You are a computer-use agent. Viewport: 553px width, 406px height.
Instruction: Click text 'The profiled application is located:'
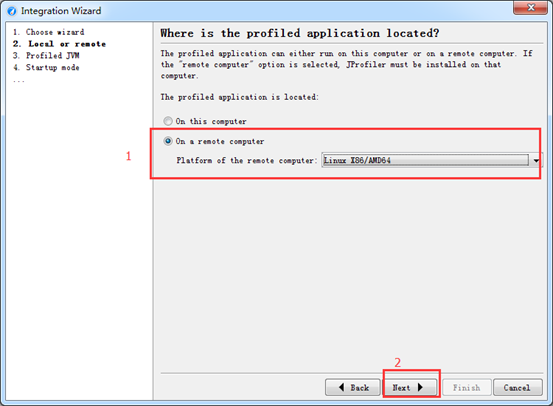(x=239, y=97)
